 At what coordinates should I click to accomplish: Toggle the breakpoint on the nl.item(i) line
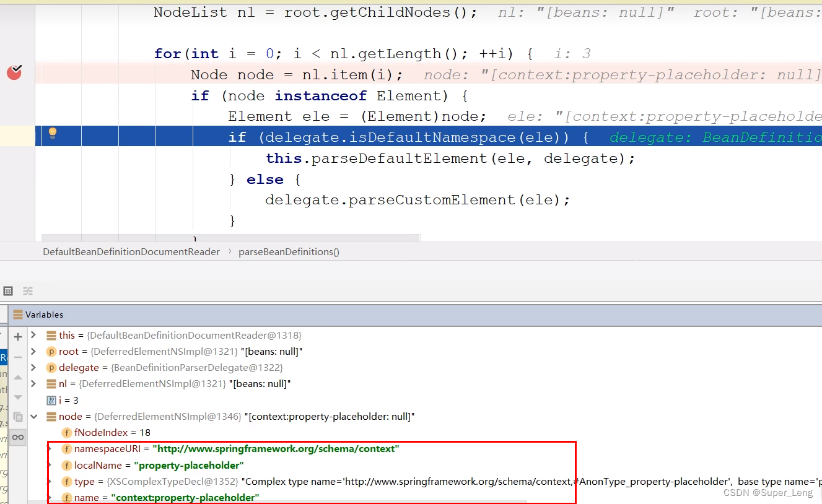[x=14, y=73]
